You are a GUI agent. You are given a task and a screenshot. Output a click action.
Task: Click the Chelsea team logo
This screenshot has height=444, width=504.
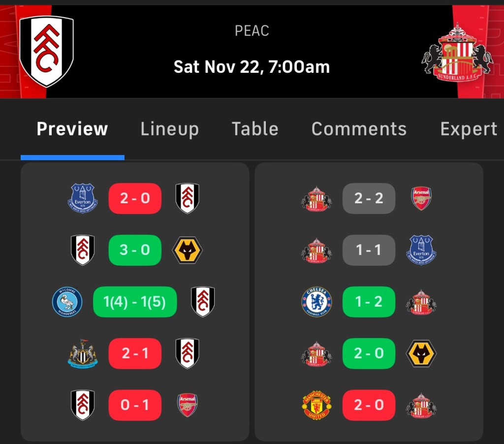click(316, 302)
